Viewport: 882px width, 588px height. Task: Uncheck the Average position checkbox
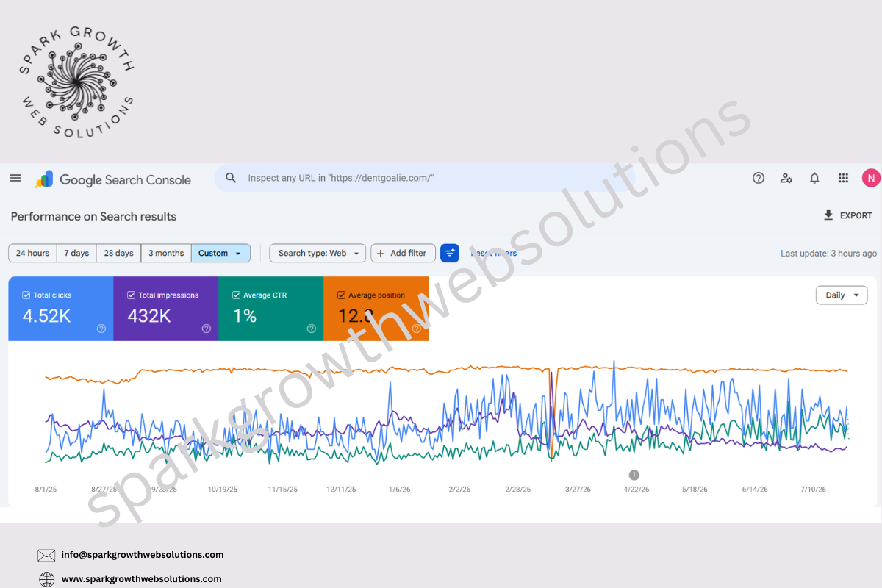[342, 295]
